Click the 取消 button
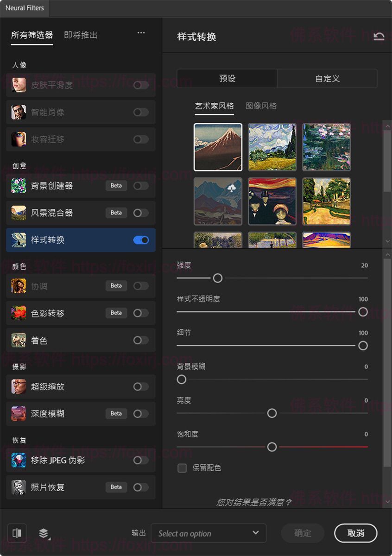The width and height of the screenshot is (392, 556). click(x=355, y=533)
